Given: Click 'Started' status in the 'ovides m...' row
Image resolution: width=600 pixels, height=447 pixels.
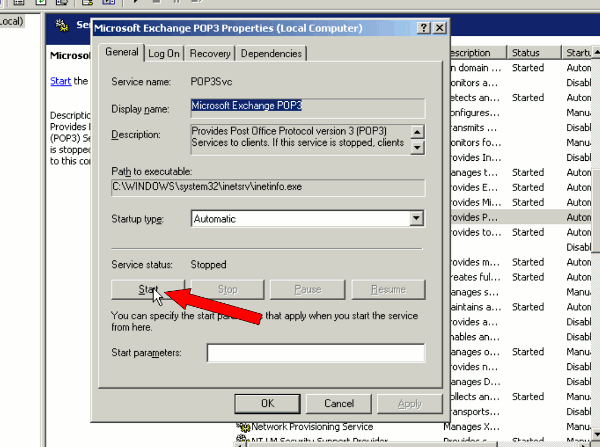Looking at the screenshot, I should (x=528, y=262).
